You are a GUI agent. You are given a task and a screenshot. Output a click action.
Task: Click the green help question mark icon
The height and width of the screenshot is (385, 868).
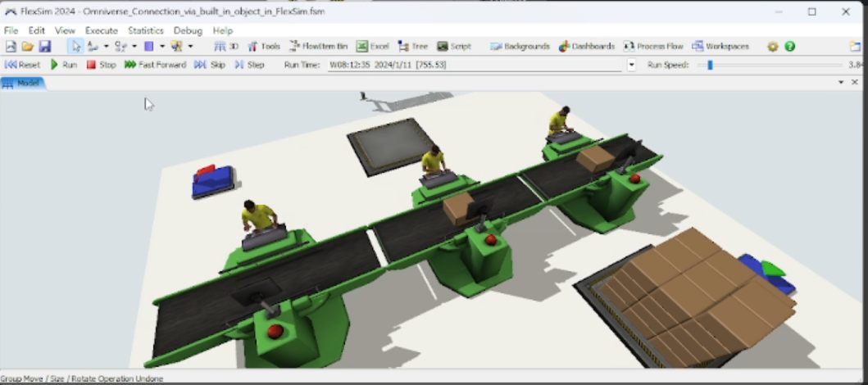[x=789, y=47]
